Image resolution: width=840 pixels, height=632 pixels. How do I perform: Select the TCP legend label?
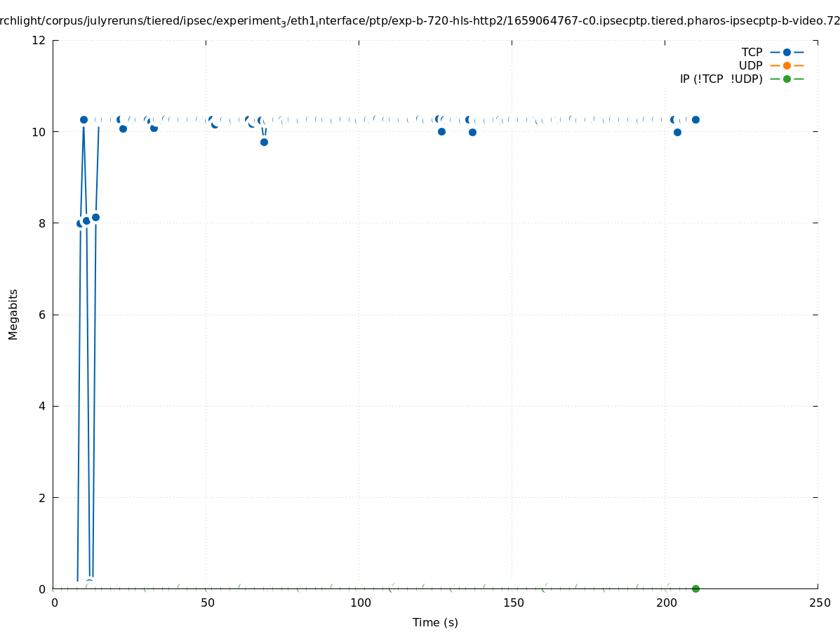pos(752,52)
